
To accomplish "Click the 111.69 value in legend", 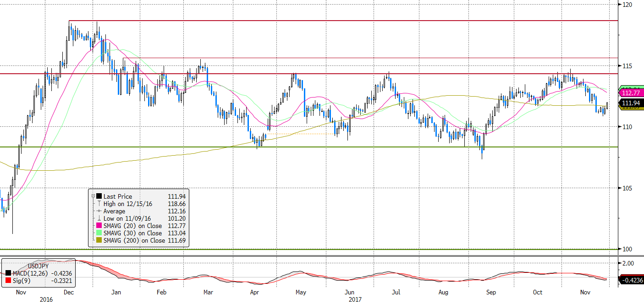I will click(176, 240).
